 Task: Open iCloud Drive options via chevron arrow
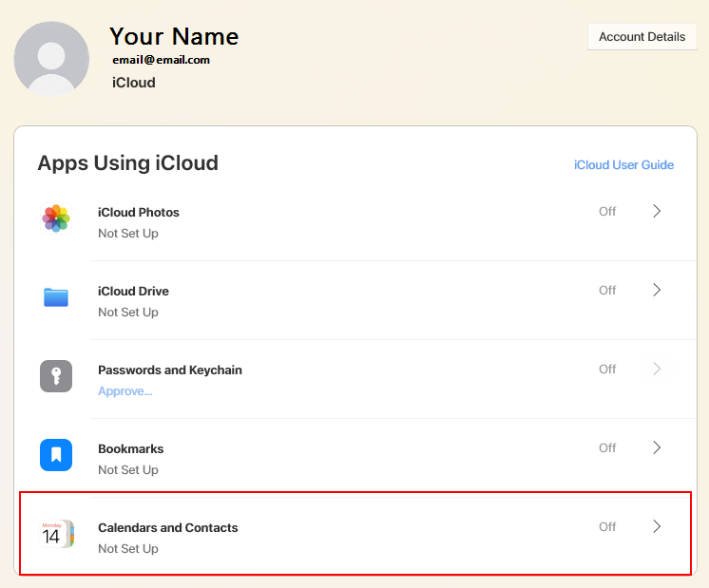pos(657,290)
